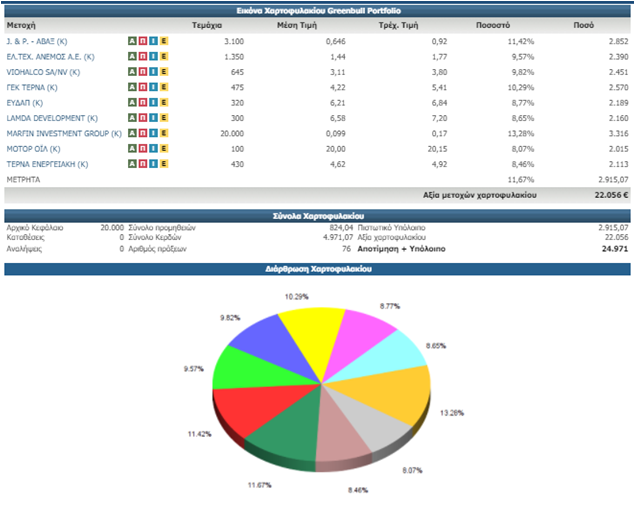Open the VIOHALCO SA/NV (Κ) link
635x513 pixels.
pyautogui.click(x=43, y=72)
